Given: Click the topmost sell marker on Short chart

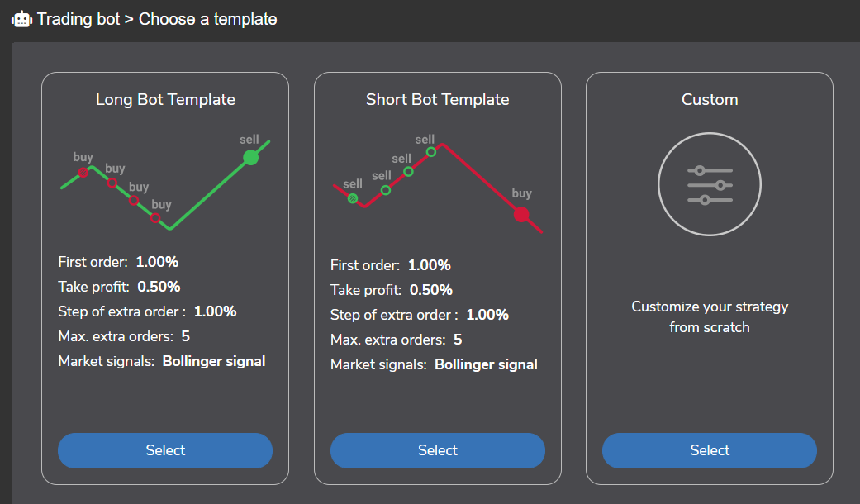Looking at the screenshot, I should pyautogui.click(x=431, y=154).
